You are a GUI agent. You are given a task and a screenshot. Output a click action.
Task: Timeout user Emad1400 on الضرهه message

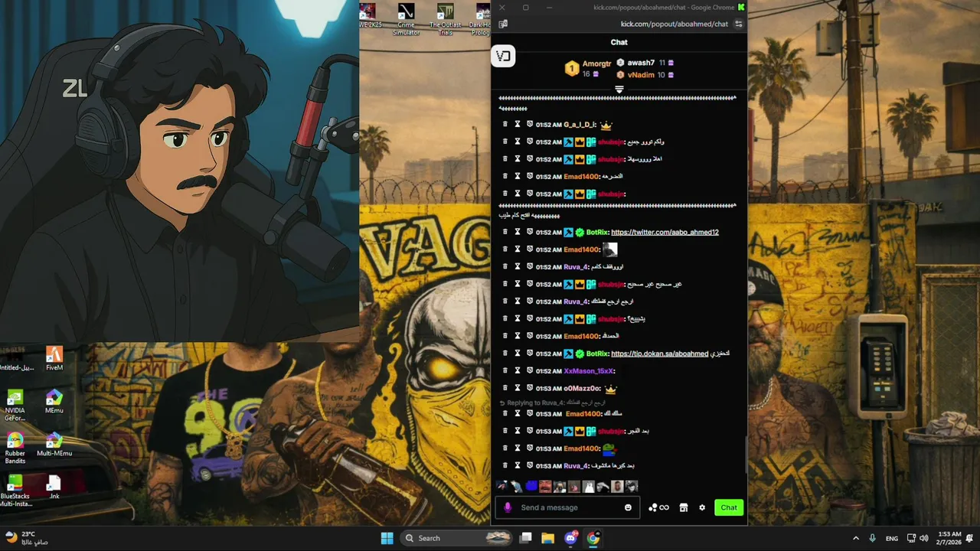[517, 176]
